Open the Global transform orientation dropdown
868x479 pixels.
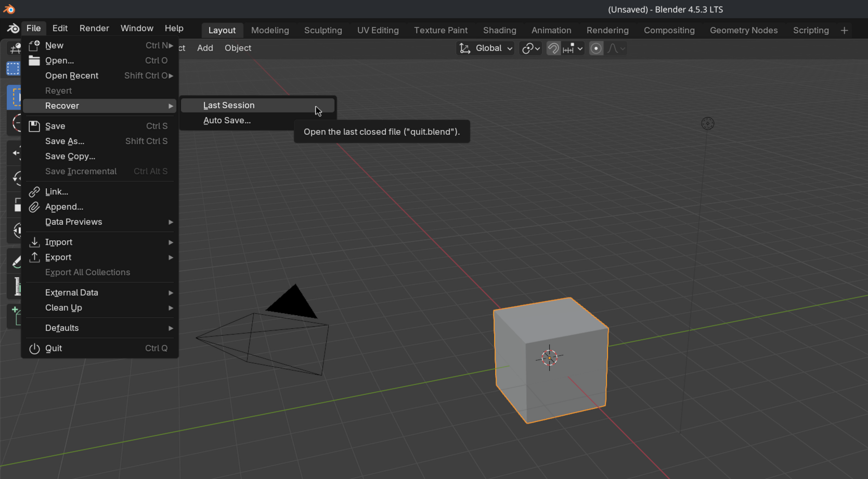pos(486,48)
